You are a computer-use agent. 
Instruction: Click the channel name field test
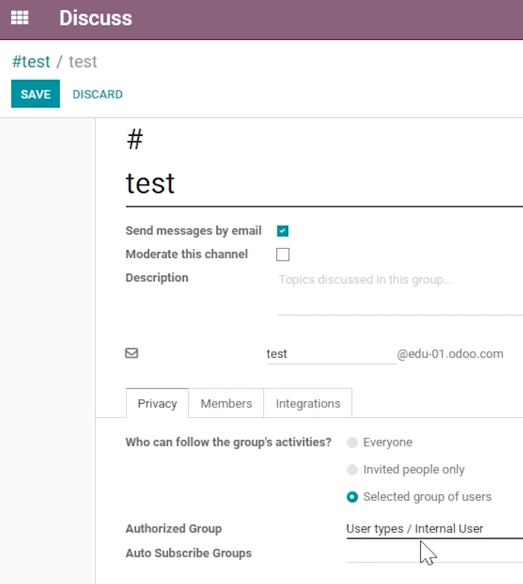[x=324, y=184]
